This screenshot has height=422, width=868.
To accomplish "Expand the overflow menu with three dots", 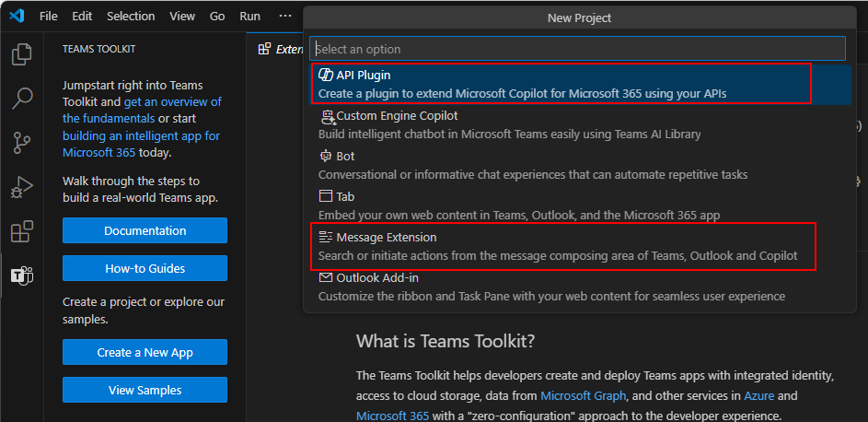I will tap(285, 17).
